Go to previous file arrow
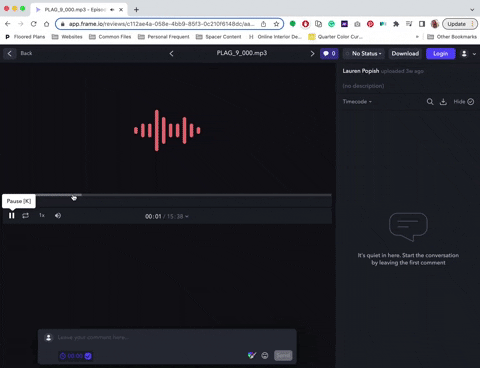 coord(171,53)
